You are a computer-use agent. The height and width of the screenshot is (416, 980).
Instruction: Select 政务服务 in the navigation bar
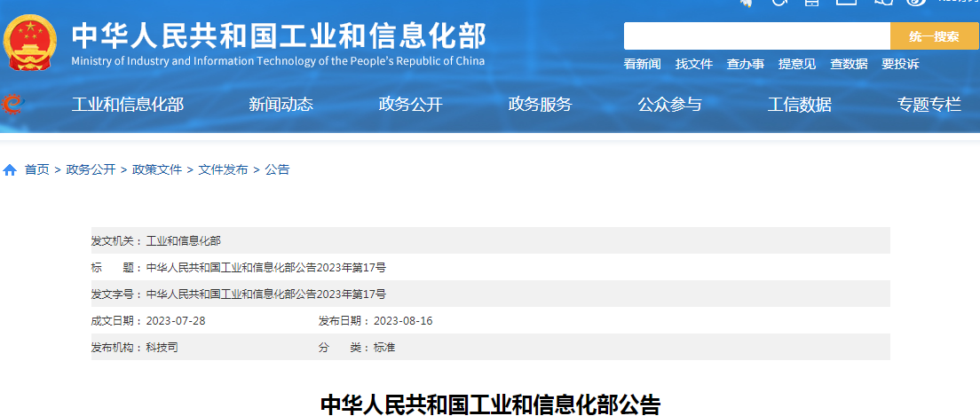pos(541,105)
